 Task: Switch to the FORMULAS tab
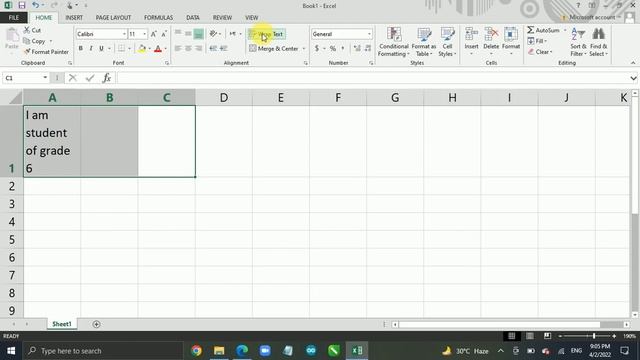[x=158, y=18]
